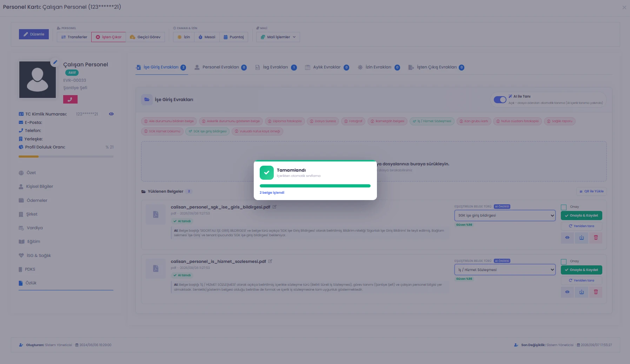Click the İşten Çıkar button
This screenshot has width=630, height=364.
(x=109, y=37)
